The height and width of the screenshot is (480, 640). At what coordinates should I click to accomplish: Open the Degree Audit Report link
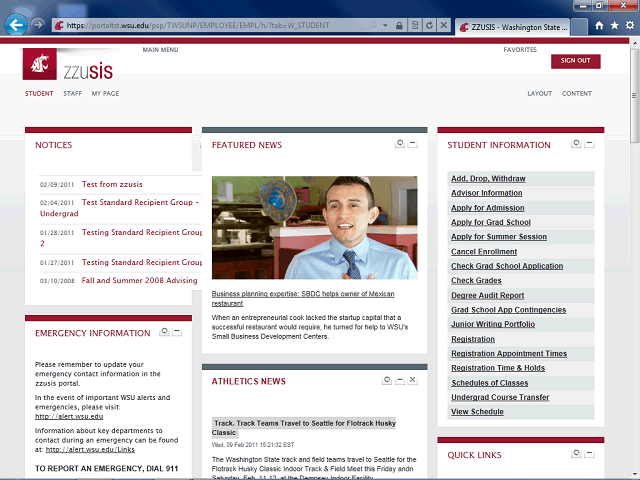click(488, 296)
